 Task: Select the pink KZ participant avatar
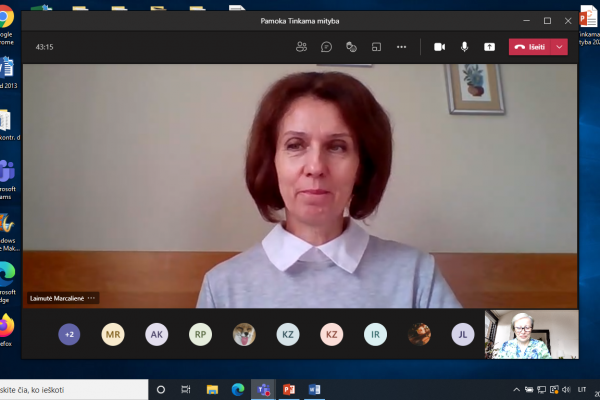pos(331,335)
